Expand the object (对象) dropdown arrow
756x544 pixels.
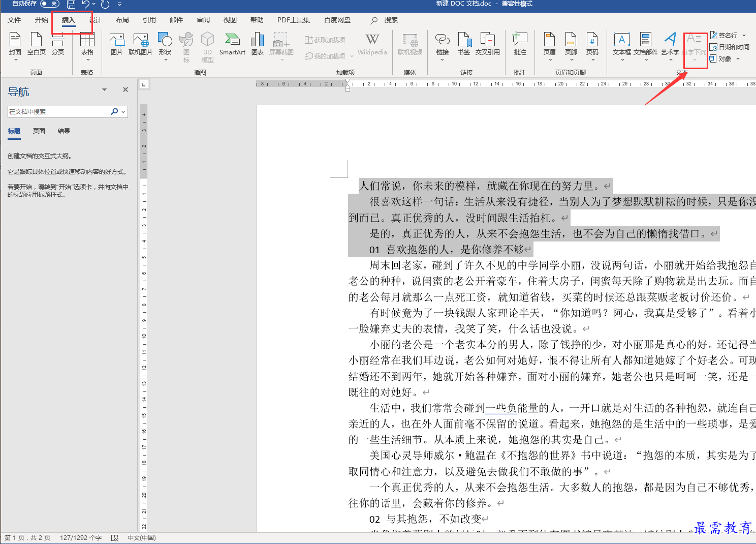coord(738,58)
